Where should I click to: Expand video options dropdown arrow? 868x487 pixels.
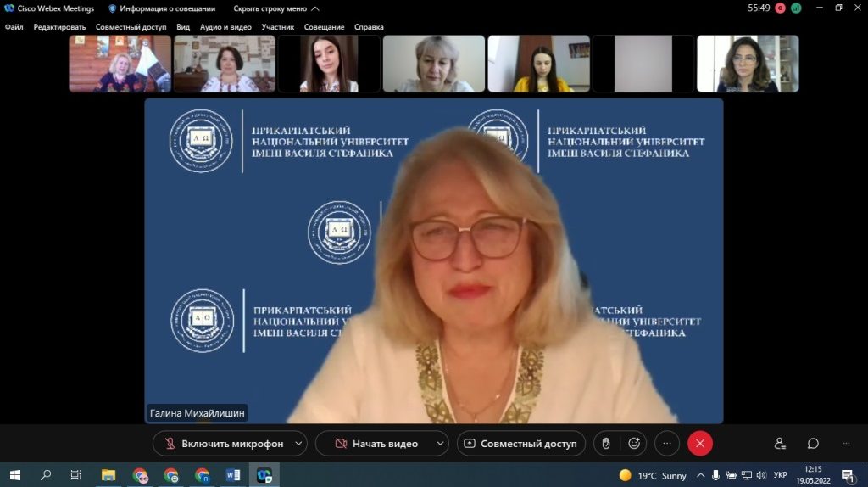point(439,443)
